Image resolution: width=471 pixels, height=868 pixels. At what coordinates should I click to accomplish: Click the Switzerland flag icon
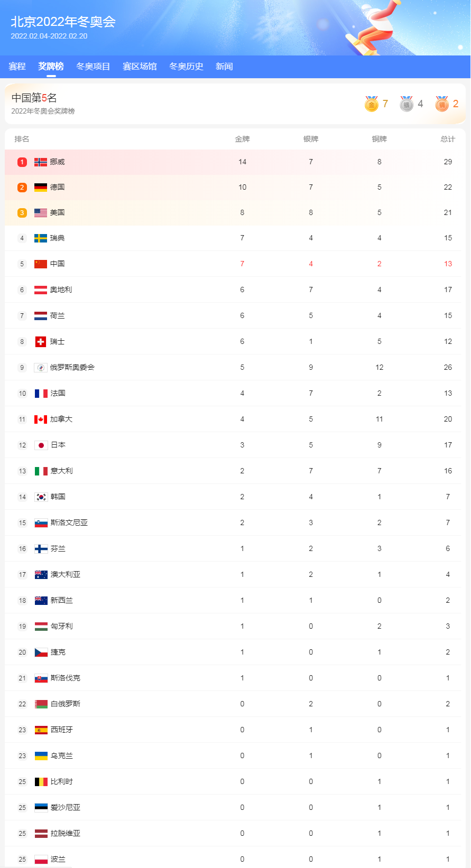click(x=41, y=342)
